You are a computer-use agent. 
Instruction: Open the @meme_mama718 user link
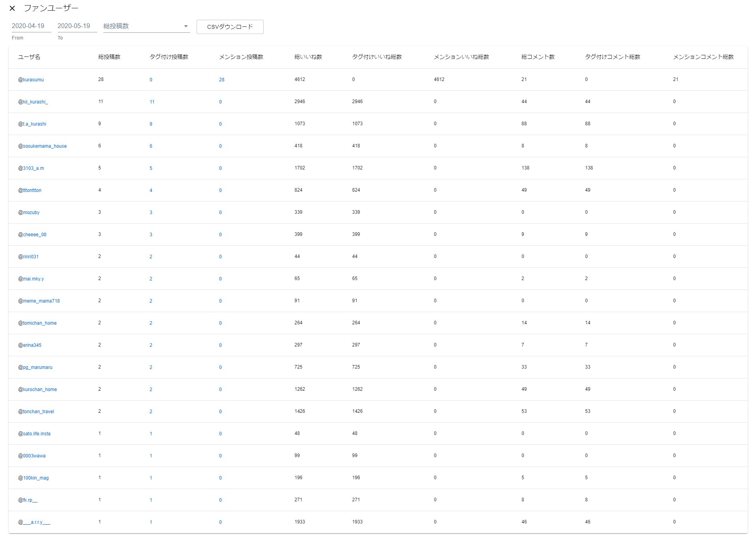[x=39, y=301]
